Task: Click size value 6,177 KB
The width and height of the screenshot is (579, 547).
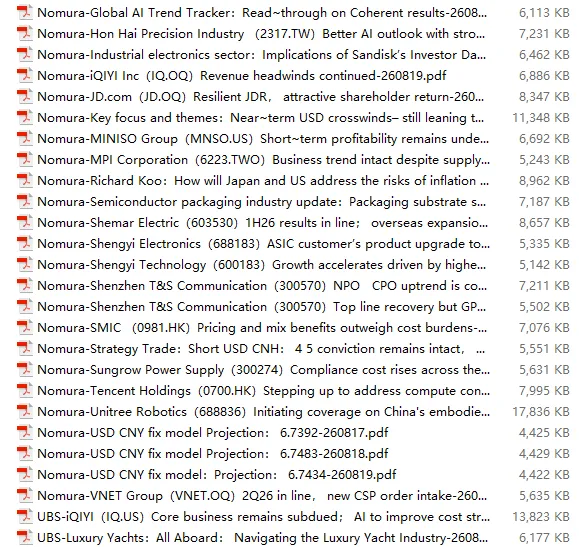Action: 544,538
